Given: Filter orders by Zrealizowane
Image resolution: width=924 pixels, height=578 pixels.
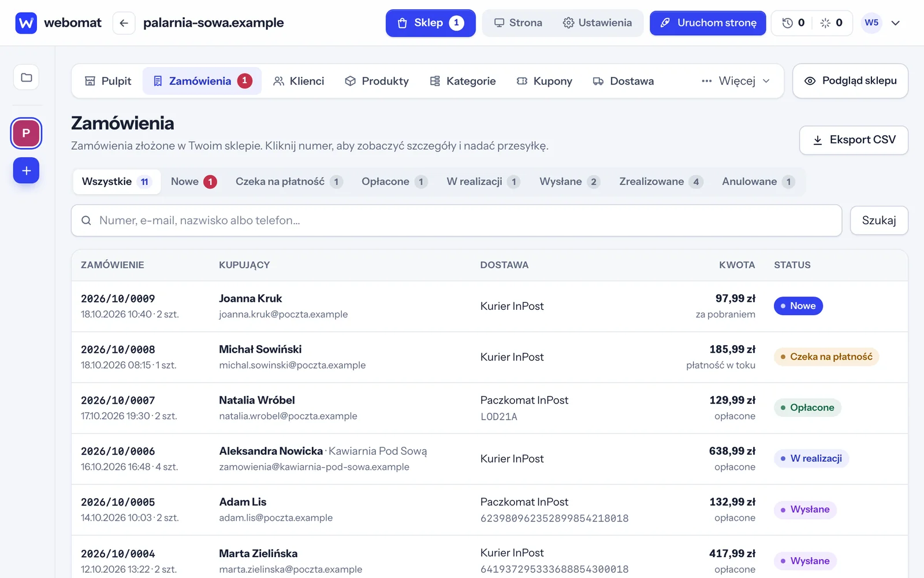Looking at the screenshot, I should [661, 181].
